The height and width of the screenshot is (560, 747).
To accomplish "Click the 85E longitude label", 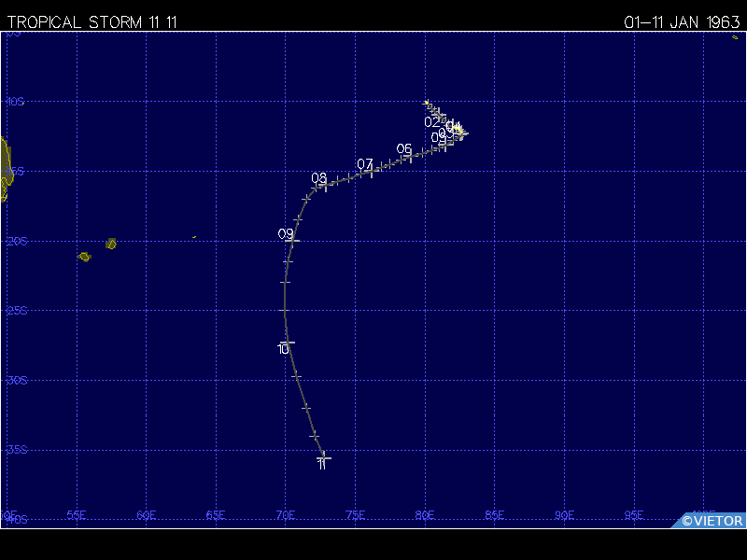I will [495, 515].
